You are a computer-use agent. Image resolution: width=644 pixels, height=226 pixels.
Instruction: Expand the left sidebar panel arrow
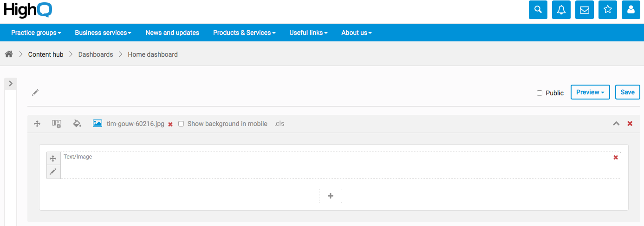click(10, 84)
